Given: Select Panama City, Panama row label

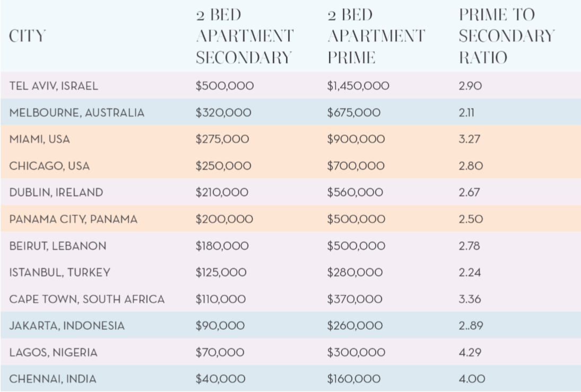Looking at the screenshot, I should (x=73, y=219).
